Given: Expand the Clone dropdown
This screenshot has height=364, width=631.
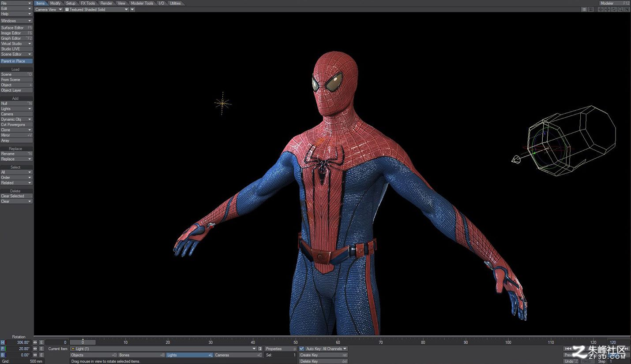Looking at the screenshot, I should tap(16, 130).
